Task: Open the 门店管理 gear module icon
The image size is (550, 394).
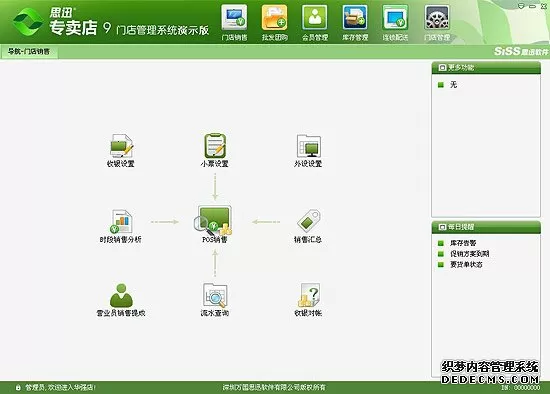Action: (437, 23)
